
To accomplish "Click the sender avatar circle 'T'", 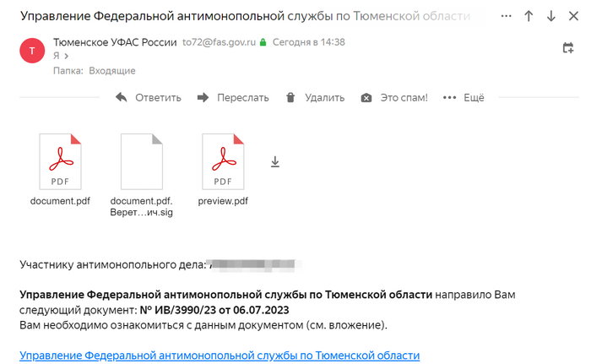I will (32, 50).
